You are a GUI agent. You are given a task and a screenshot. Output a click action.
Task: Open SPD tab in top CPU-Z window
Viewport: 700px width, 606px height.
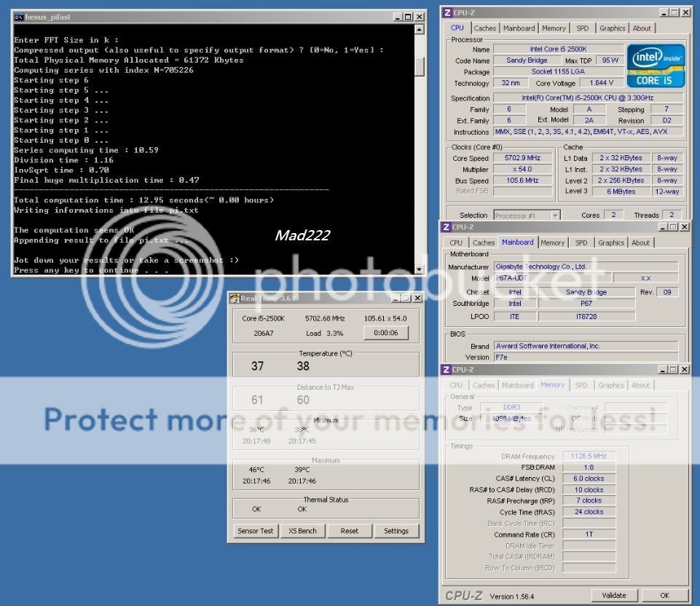click(x=582, y=28)
